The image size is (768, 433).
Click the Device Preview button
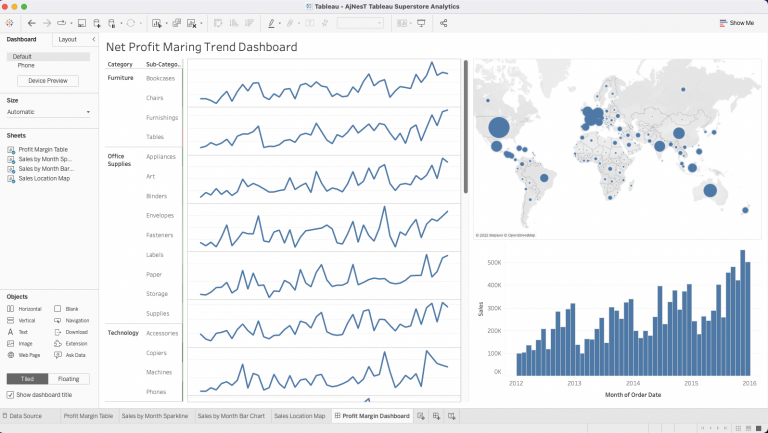coord(48,80)
